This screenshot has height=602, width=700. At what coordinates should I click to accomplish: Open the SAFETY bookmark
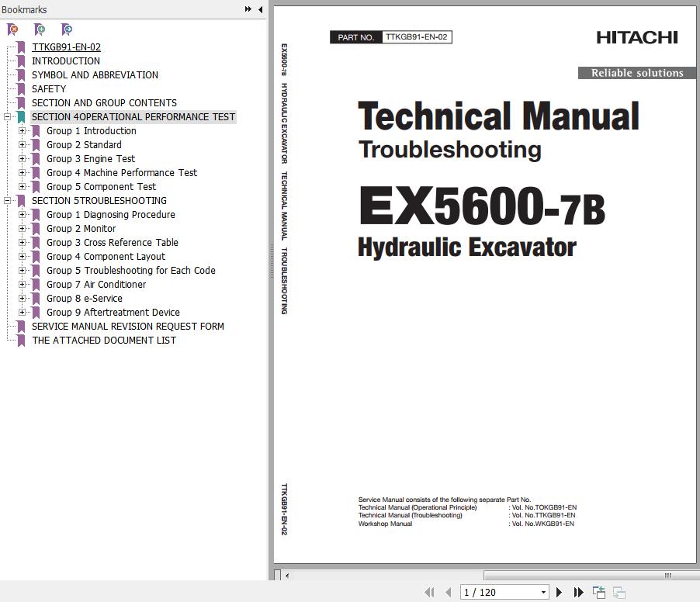coord(49,89)
